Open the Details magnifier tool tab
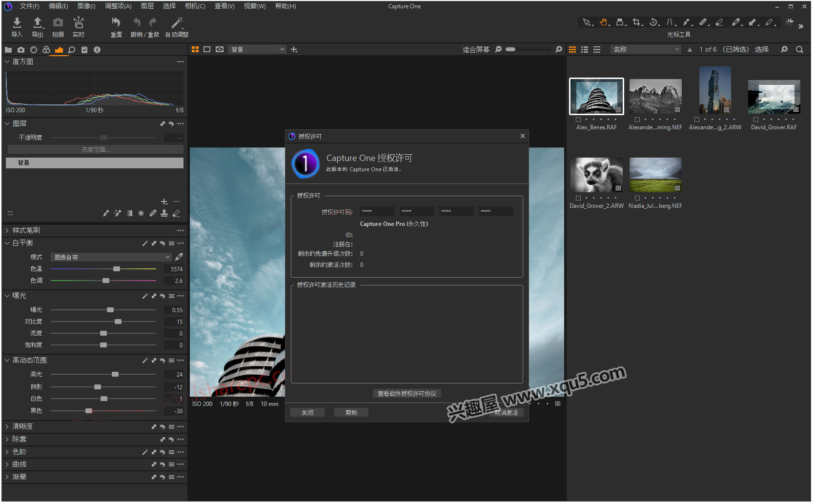The height and width of the screenshot is (504, 814). (72, 50)
